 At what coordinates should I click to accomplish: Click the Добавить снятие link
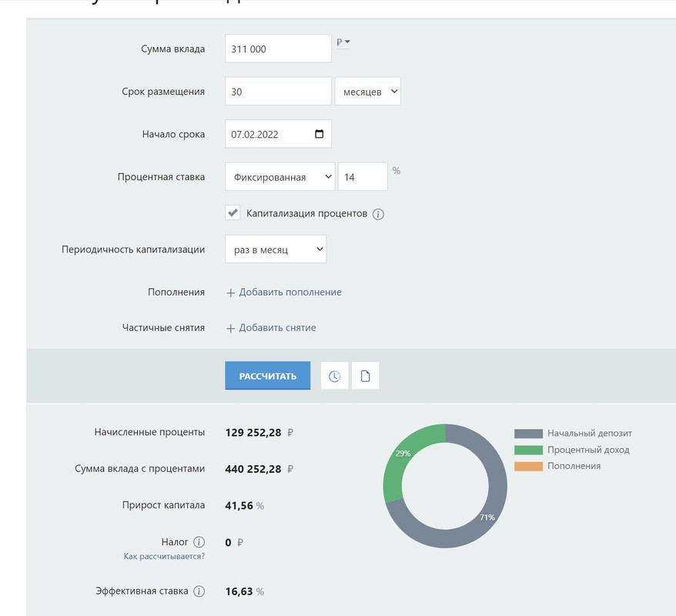click(x=277, y=328)
